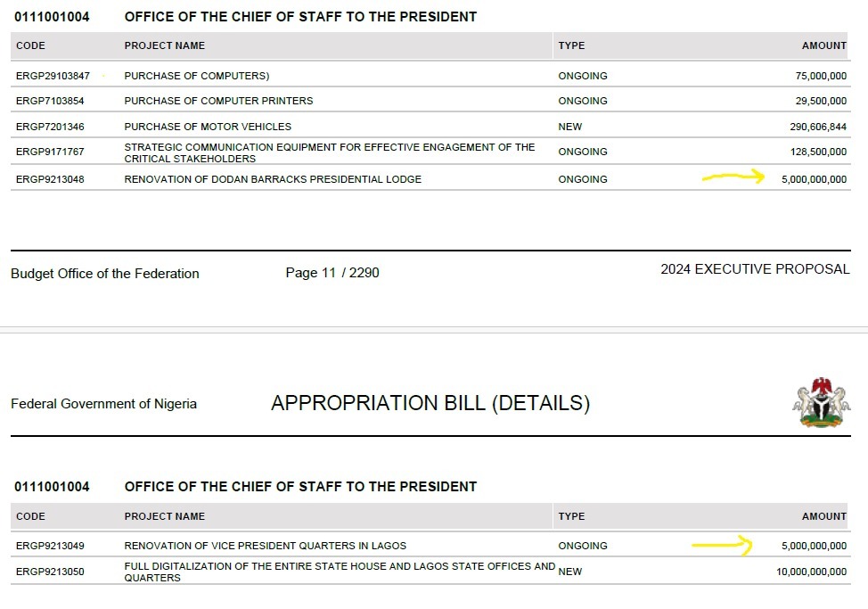Screen dimensions: 868x609
Task: Select the PROJECT NAME header in top table
Action: click(x=164, y=45)
